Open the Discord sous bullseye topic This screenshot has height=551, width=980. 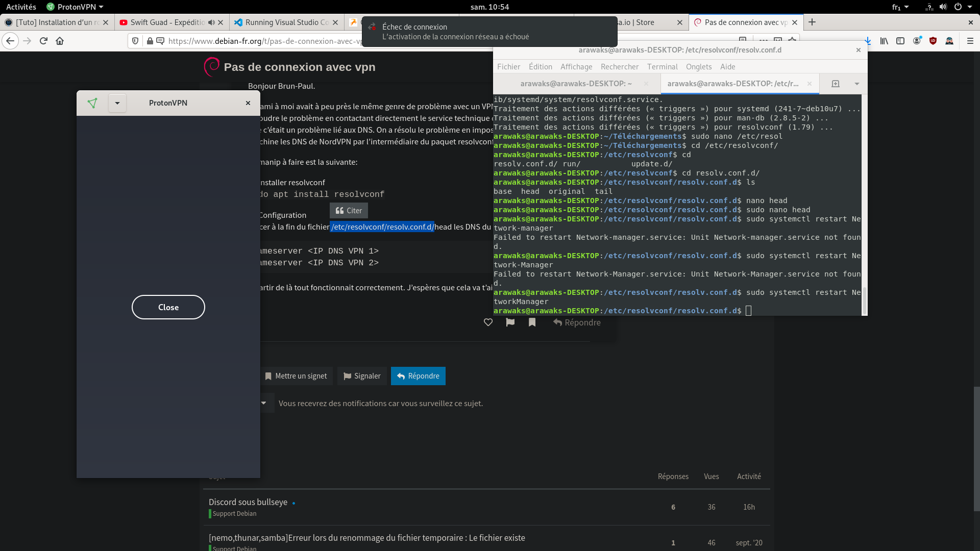point(248,502)
